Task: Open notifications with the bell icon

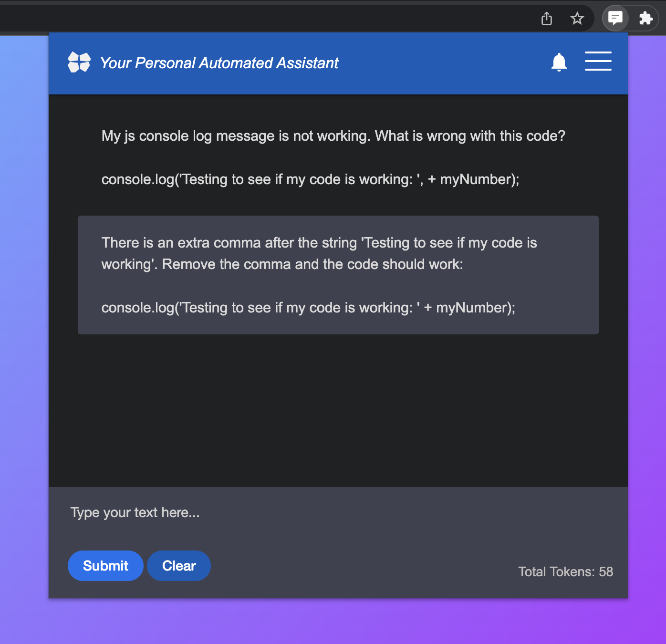Action: tap(559, 62)
